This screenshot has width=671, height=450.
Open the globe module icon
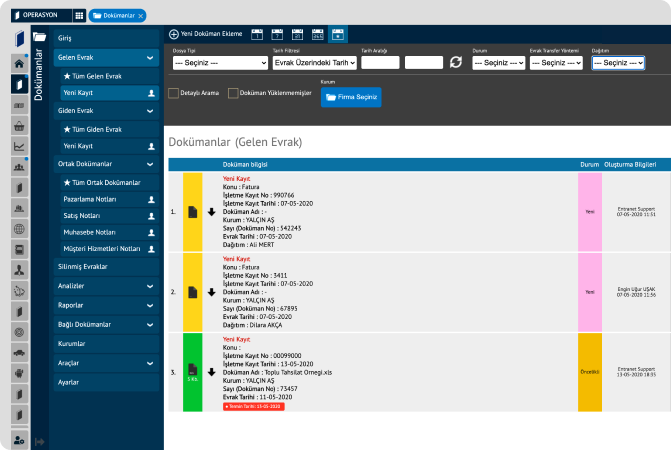(19, 229)
